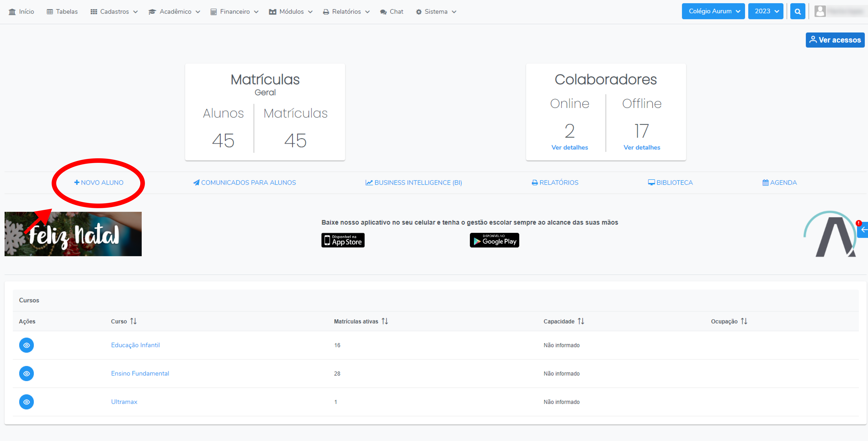Viewport: 868px width, 441px height.
Task: Click the search magnifier icon button
Action: (x=797, y=11)
